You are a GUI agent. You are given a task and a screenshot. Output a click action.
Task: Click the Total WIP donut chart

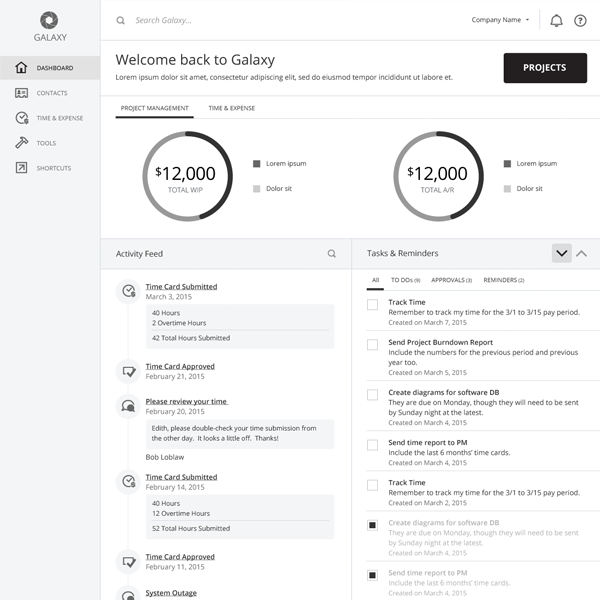point(187,176)
